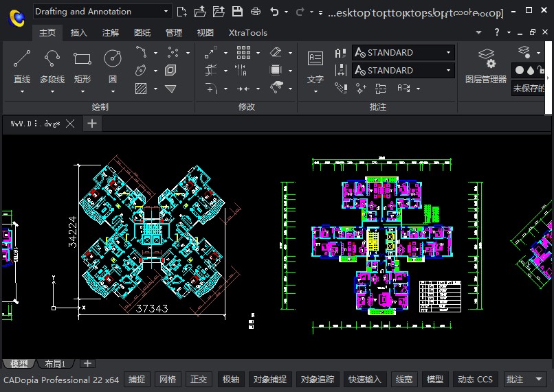
Task: Click the Print icon
Action: coord(256,12)
